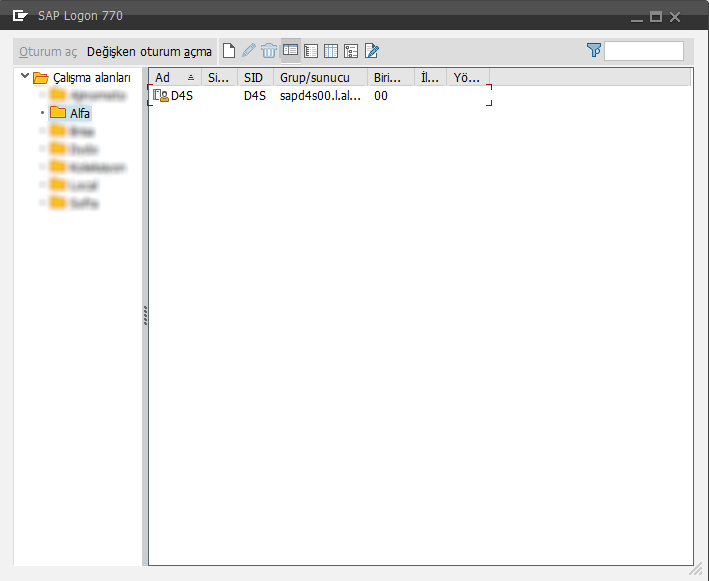The image size is (709, 581).
Task: Click the splitter handle between panes
Action: point(145,315)
